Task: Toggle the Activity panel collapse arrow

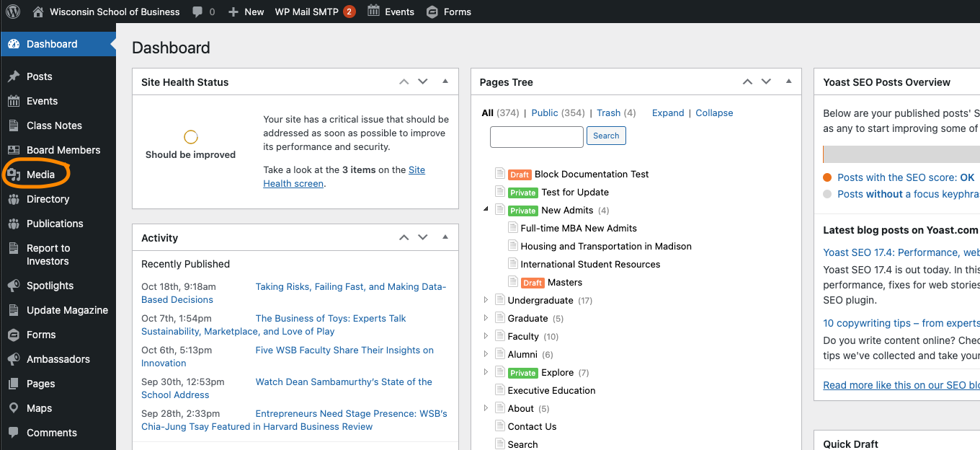Action: point(445,237)
